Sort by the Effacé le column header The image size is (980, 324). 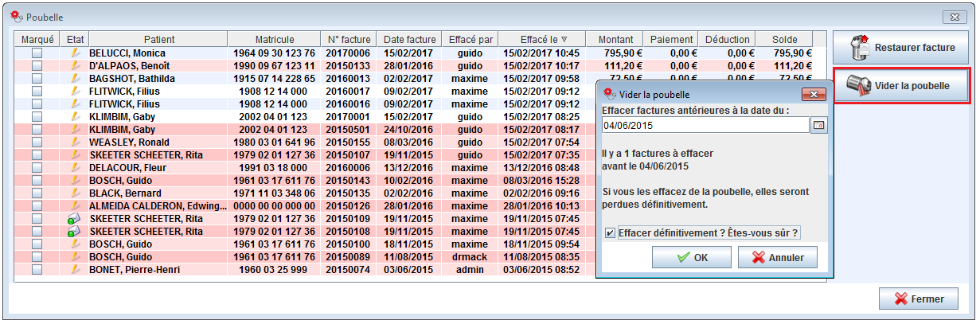coord(543,40)
